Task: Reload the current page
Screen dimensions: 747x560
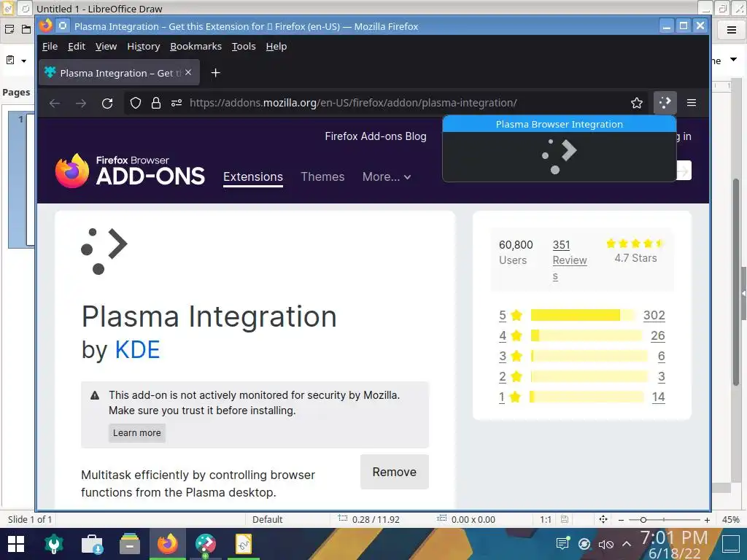Action: tap(107, 103)
